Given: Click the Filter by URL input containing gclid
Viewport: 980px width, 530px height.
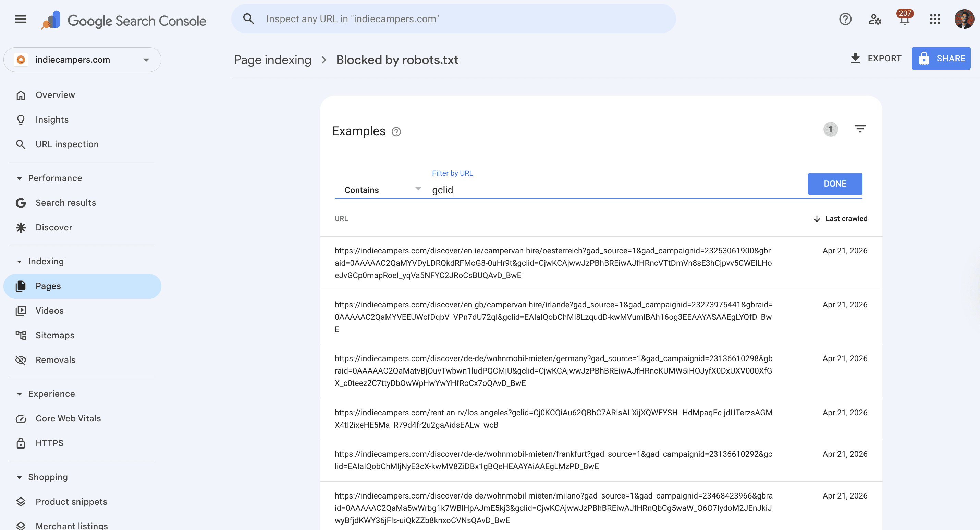Looking at the screenshot, I should 617,190.
